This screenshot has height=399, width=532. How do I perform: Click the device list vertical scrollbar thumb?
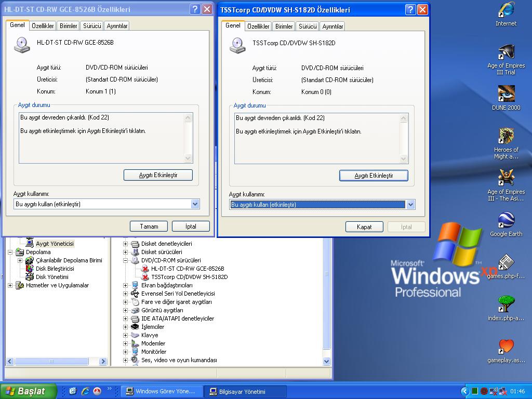[326, 294]
